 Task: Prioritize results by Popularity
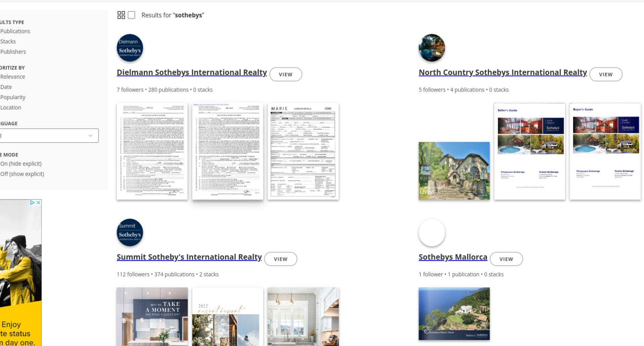click(13, 97)
